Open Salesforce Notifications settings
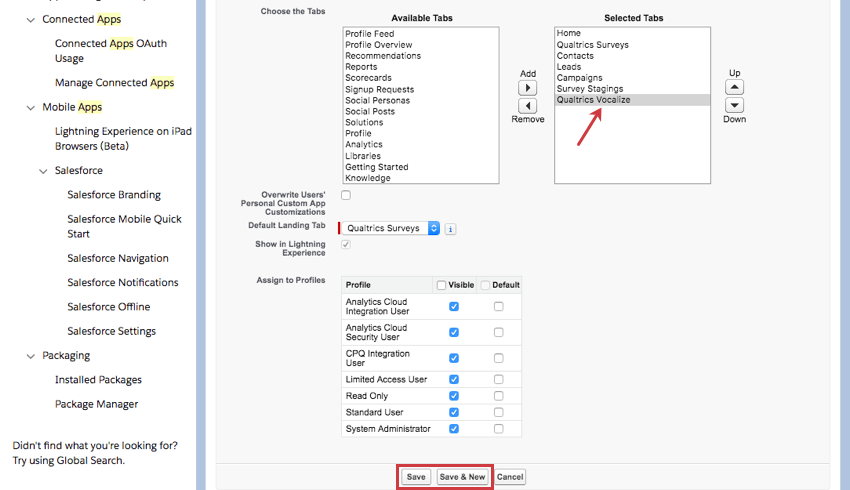Viewport: 850px width, 490px height. [x=123, y=282]
